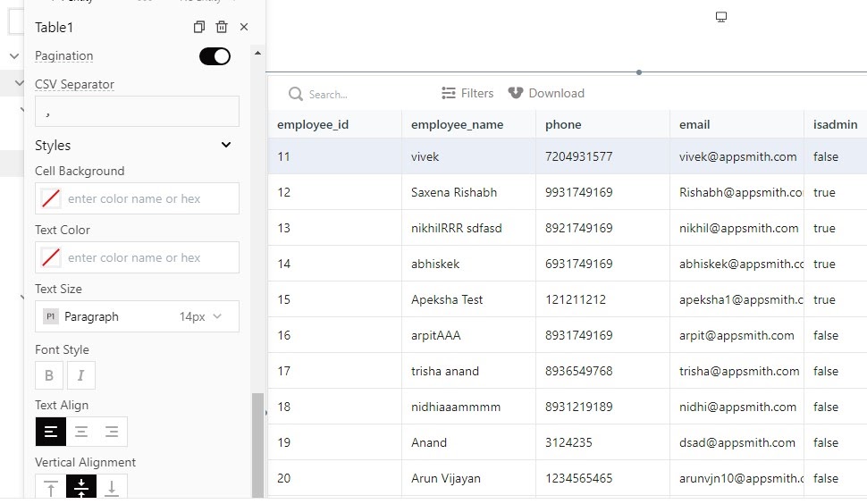The width and height of the screenshot is (867, 504).
Task: Turn off the Pagination switch
Action: 215,56
